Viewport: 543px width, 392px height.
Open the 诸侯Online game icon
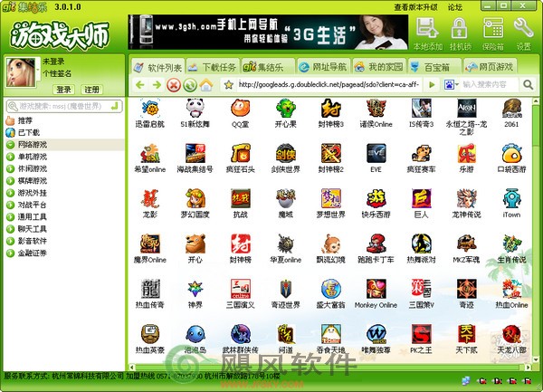point(376,108)
